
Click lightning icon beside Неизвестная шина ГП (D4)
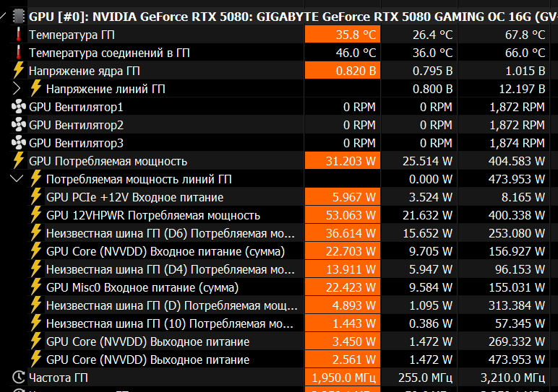[x=36, y=269]
